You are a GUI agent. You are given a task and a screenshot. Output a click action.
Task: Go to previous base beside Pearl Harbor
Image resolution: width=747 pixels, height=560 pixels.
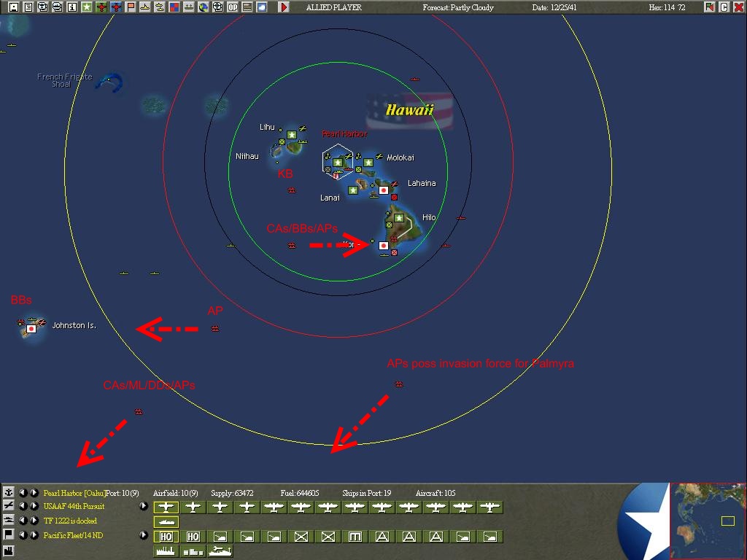23,492
